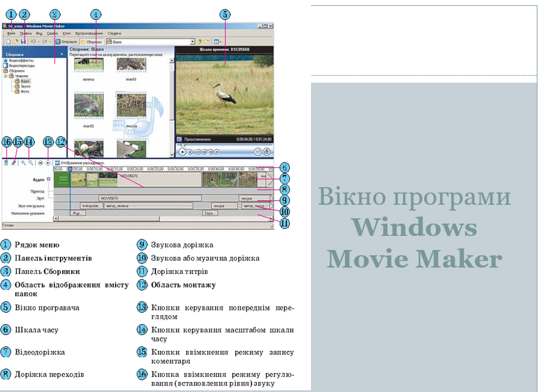Screen dimensions: 538x392
Task: Click the zoom out timeline magnifier
Action: pyautogui.click(x=31, y=163)
